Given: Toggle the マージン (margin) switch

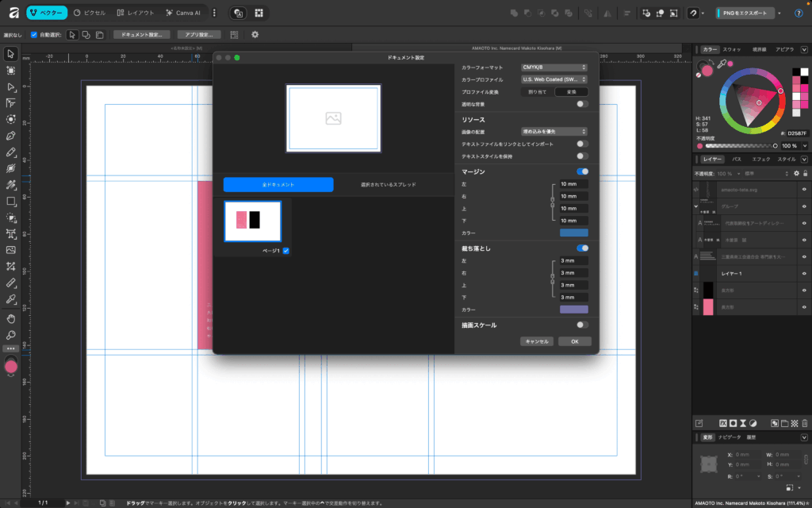Looking at the screenshot, I should click(x=583, y=171).
